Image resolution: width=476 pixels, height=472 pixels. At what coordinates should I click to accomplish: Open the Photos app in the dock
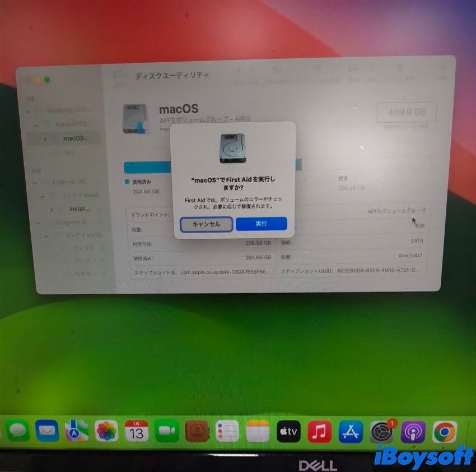(x=106, y=431)
